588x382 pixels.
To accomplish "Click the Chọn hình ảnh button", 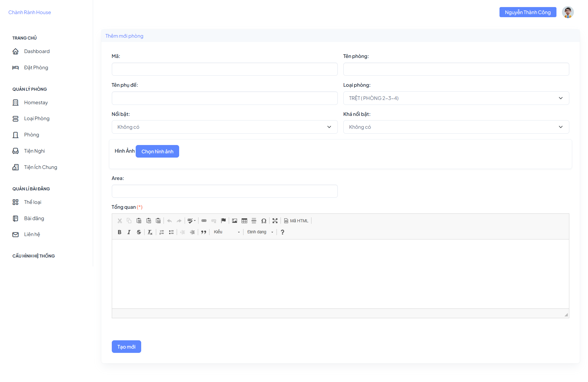I will pos(157,151).
